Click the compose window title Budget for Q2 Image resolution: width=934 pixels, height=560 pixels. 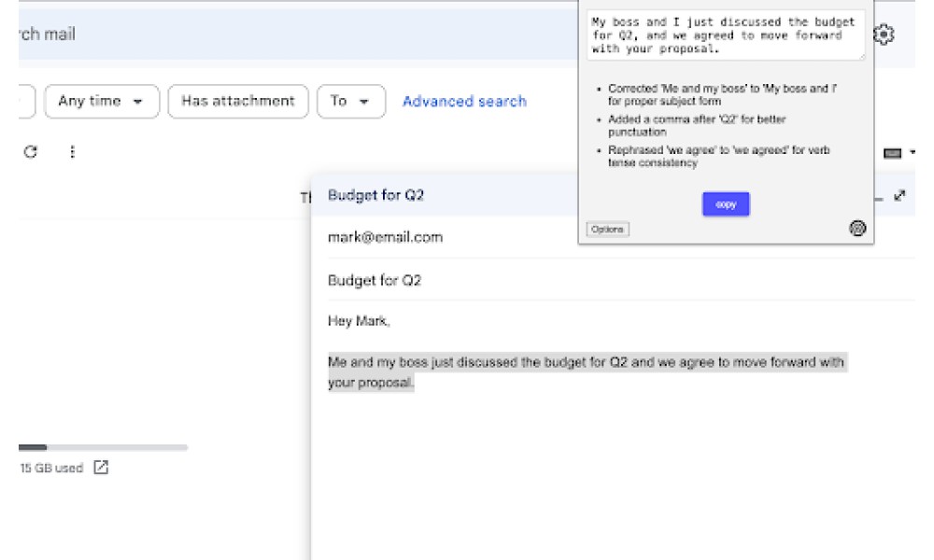(375, 195)
